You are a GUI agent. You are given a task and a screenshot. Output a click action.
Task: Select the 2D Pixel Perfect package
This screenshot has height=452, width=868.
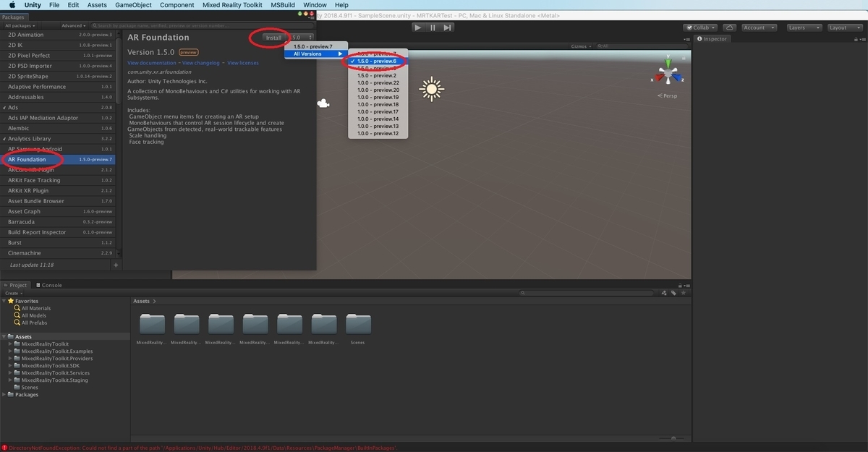(58, 55)
